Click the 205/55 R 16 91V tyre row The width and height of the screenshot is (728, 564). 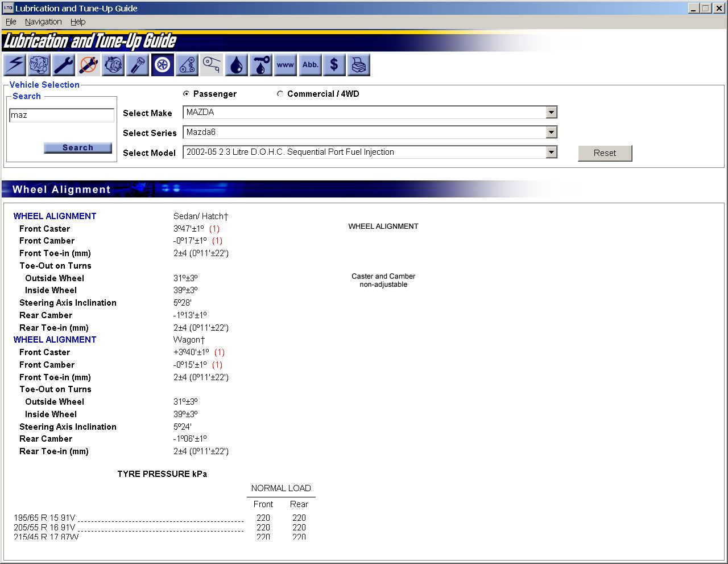coord(160,528)
